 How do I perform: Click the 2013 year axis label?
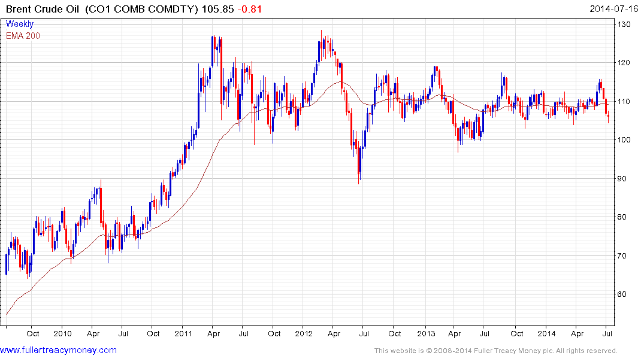tap(426, 333)
